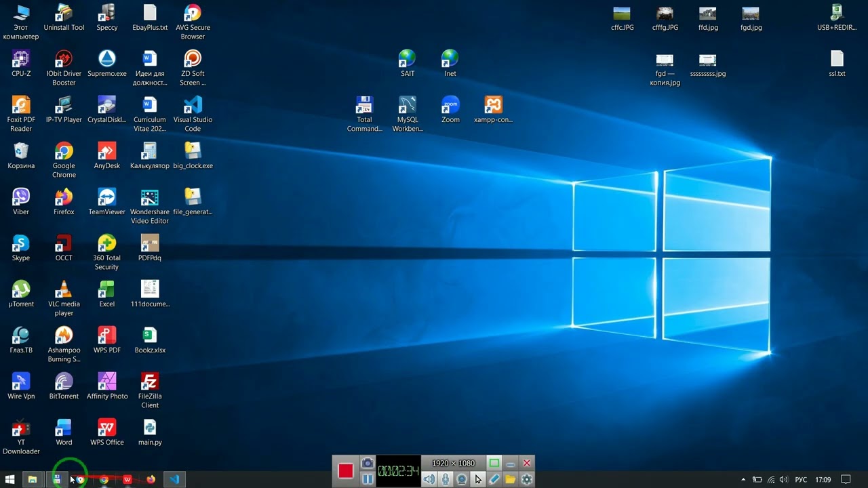Viewport: 868px width, 488px height.
Task: Open the taskbar clock showing 17:09
Action: 823,480
